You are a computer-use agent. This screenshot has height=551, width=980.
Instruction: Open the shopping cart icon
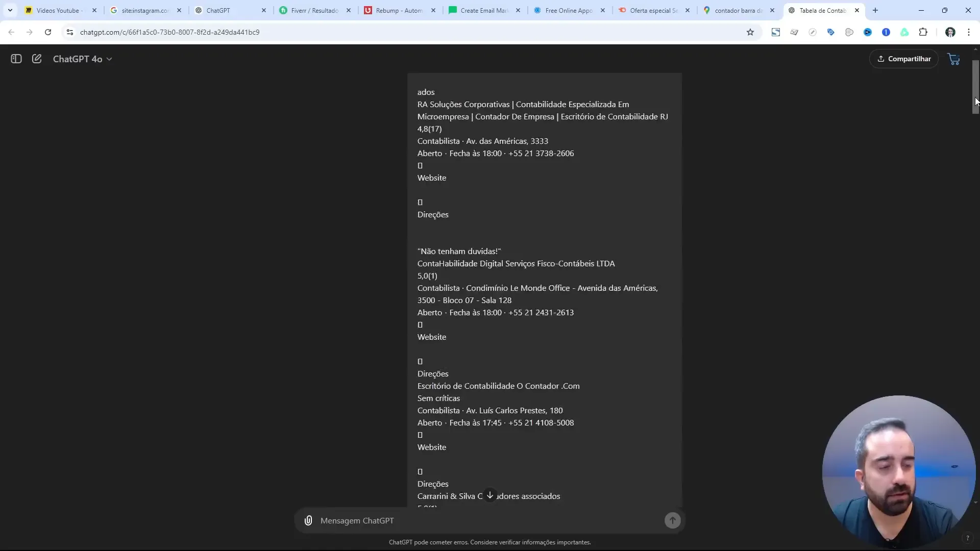(x=953, y=59)
